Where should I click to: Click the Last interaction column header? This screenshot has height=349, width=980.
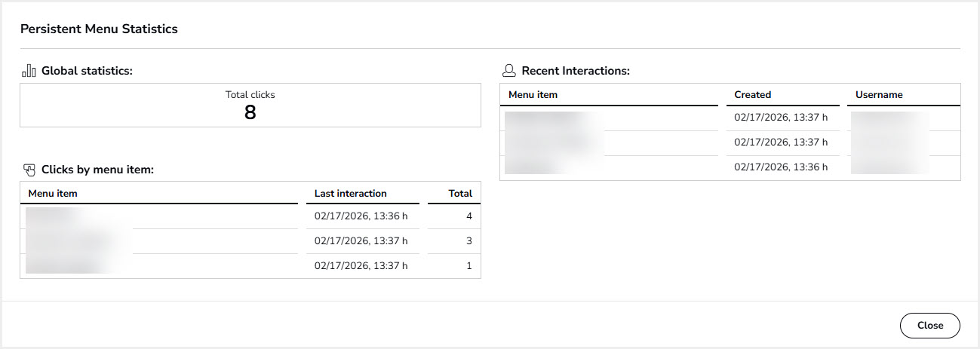click(351, 194)
